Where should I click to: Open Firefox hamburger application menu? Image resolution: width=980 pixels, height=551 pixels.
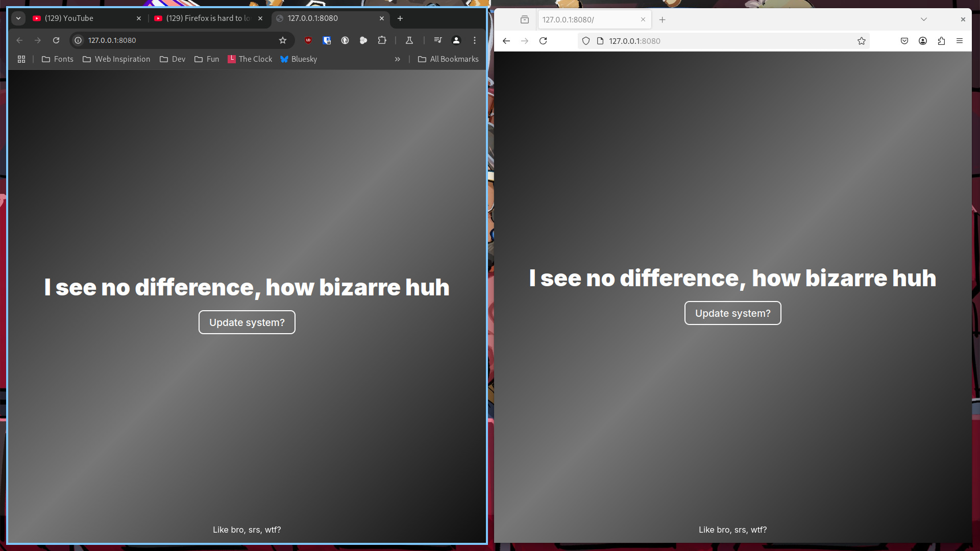pos(960,41)
